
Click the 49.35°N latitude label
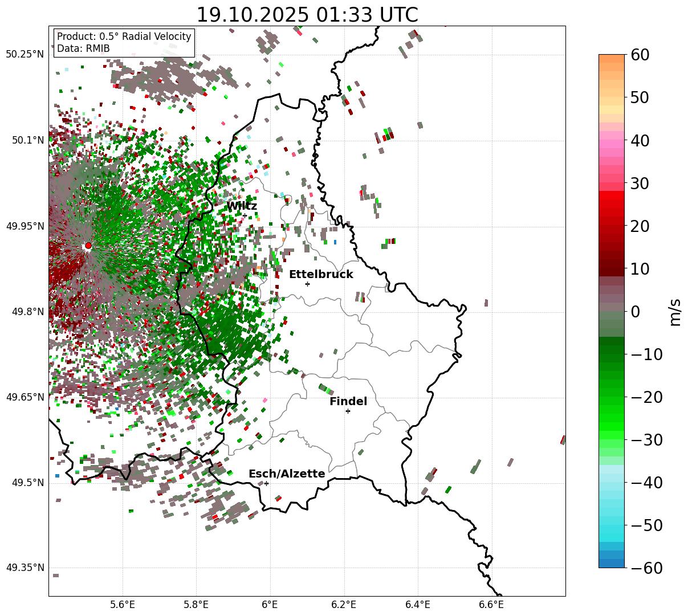point(25,568)
